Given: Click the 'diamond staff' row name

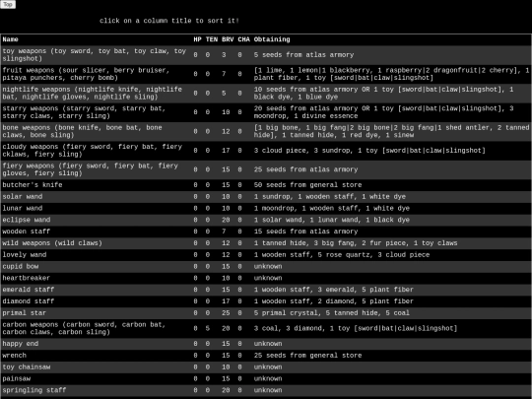Looking at the screenshot, I should tap(29, 301).
